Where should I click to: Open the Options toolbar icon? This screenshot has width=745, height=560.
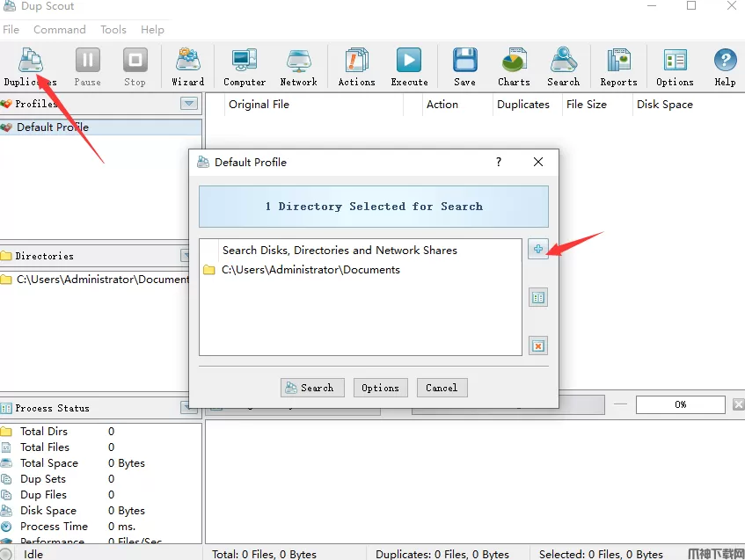[x=675, y=67]
